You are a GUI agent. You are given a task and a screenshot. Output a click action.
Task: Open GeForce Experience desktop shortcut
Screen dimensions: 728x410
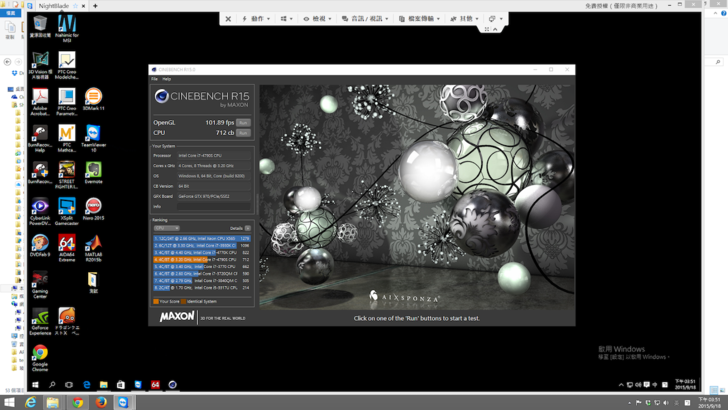pyautogui.click(x=40, y=320)
